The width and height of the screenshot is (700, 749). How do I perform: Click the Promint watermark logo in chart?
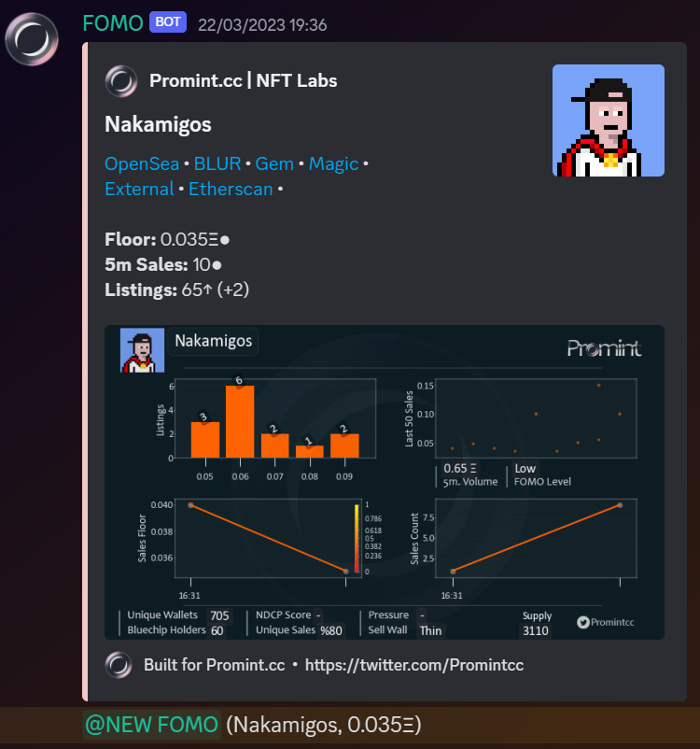click(x=604, y=348)
